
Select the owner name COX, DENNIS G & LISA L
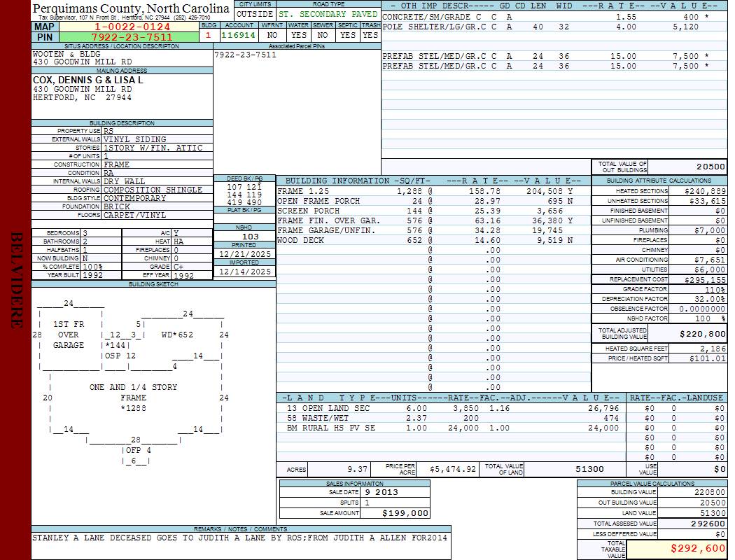88,80
